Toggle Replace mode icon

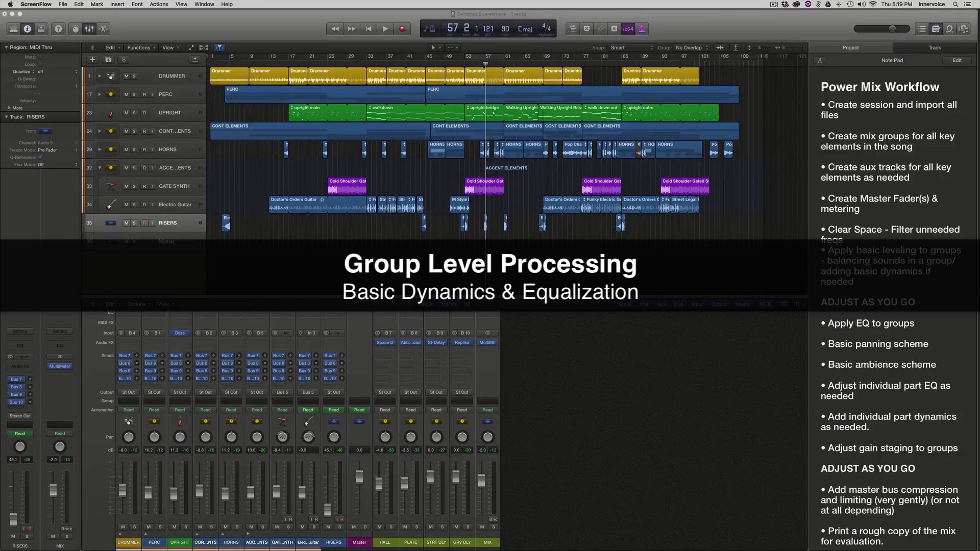586,29
